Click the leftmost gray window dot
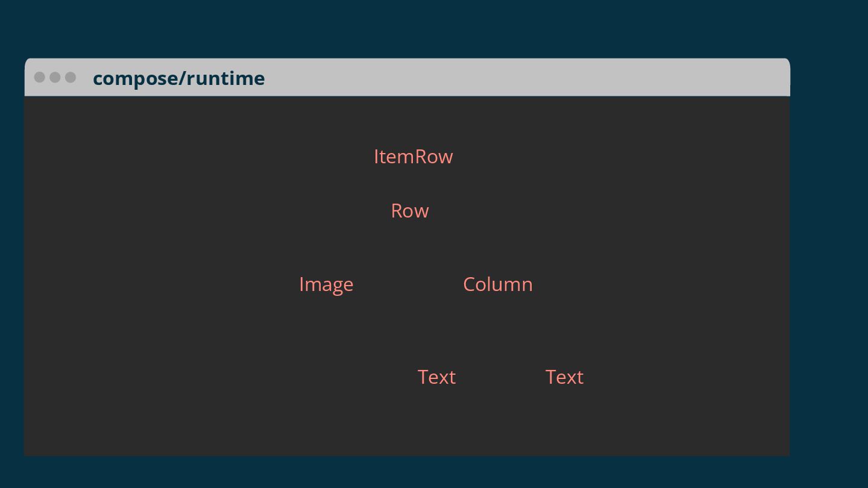This screenshot has width=868, height=488. (x=40, y=77)
